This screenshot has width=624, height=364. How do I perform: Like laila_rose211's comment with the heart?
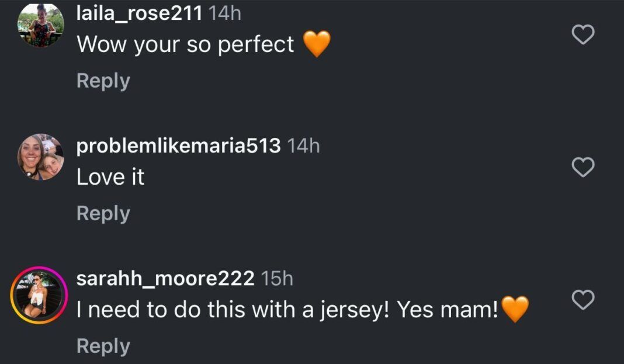(582, 35)
